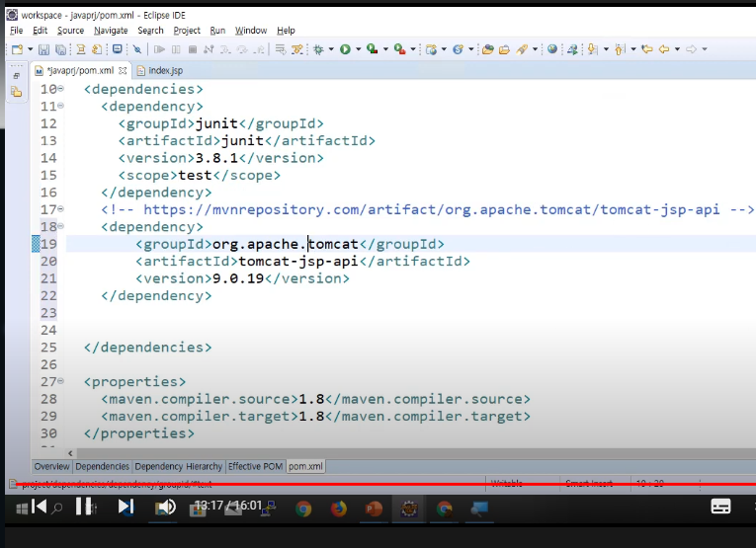This screenshot has height=548, width=756.
Task: Click the Save All toolbar icon
Action: point(60,49)
